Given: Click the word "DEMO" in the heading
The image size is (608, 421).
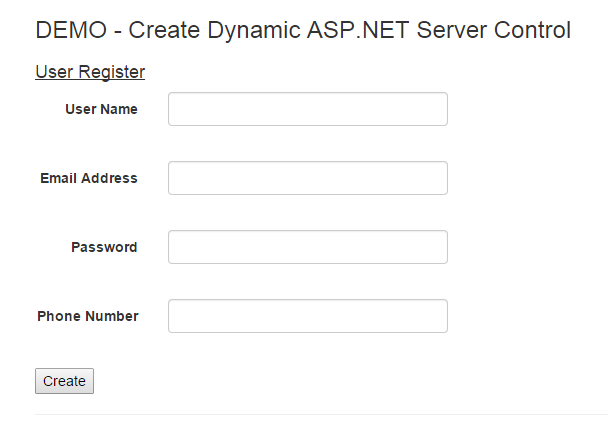Looking at the screenshot, I should coord(68,30).
